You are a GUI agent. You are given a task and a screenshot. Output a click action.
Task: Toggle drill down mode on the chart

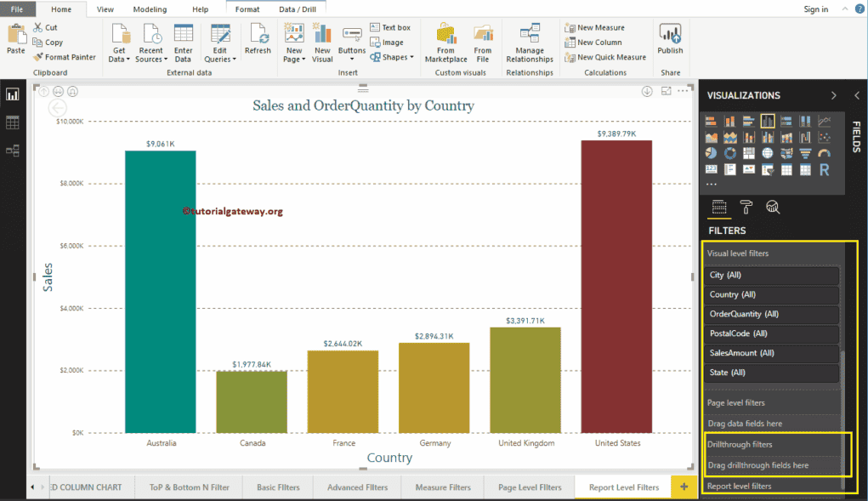647,91
